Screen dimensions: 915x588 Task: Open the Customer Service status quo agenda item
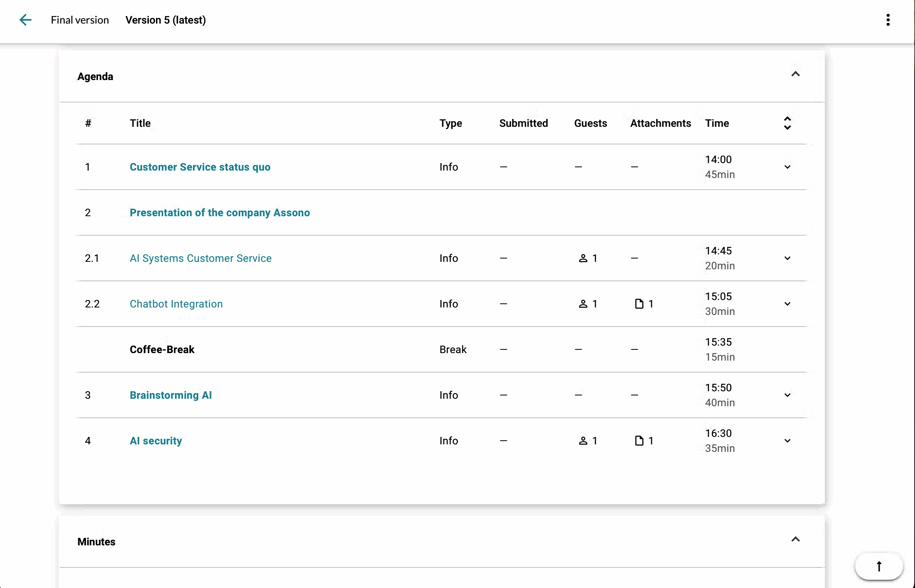pyautogui.click(x=200, y=167)
